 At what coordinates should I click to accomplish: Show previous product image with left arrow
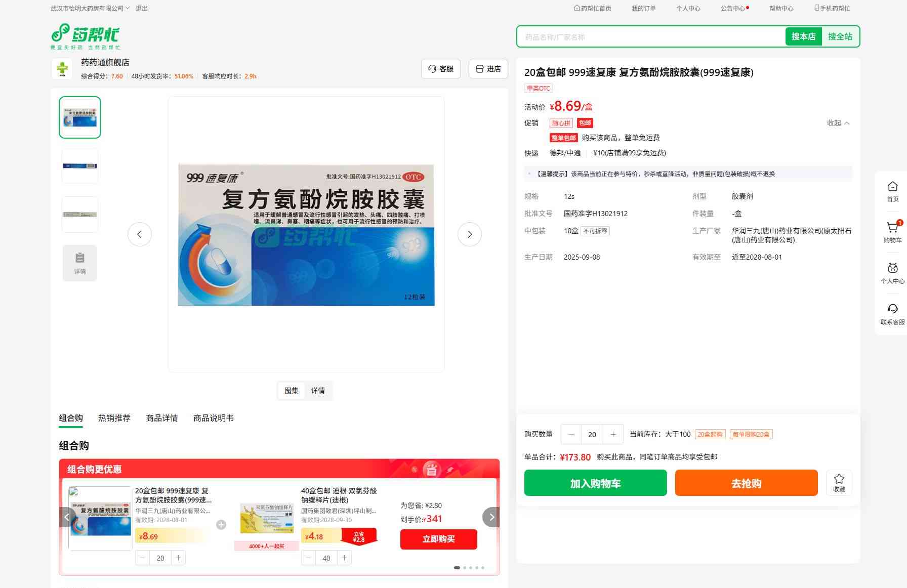pos(140,234)
